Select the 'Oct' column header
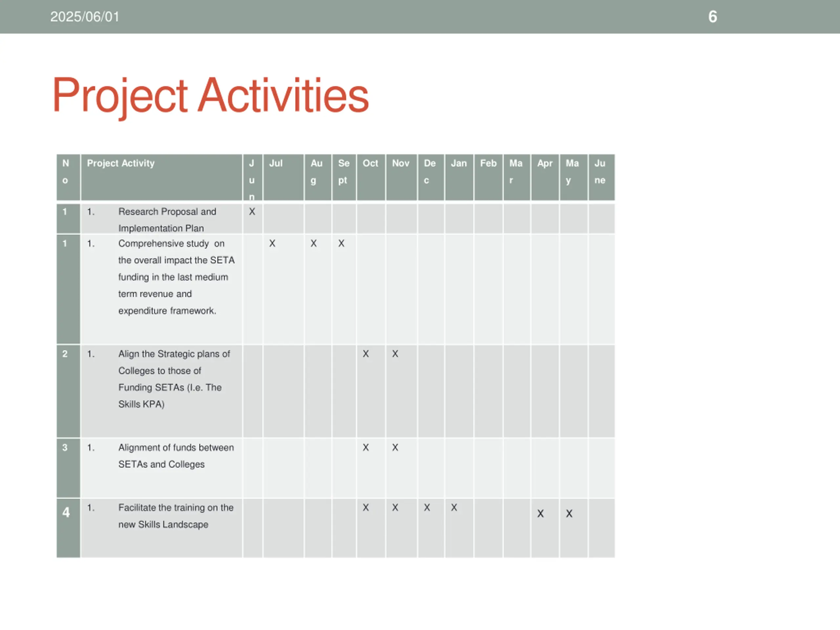This screenshot has height=630, width=840. click(371, 177)
